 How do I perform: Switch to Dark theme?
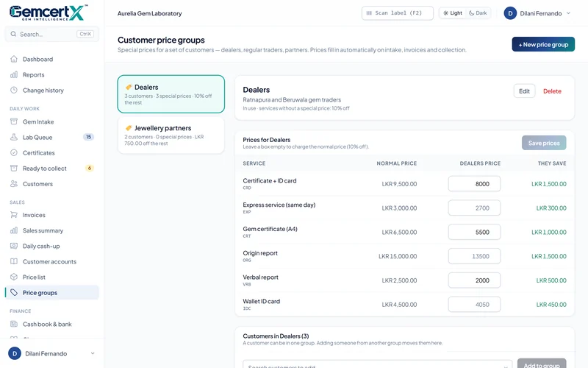point(478,13)
